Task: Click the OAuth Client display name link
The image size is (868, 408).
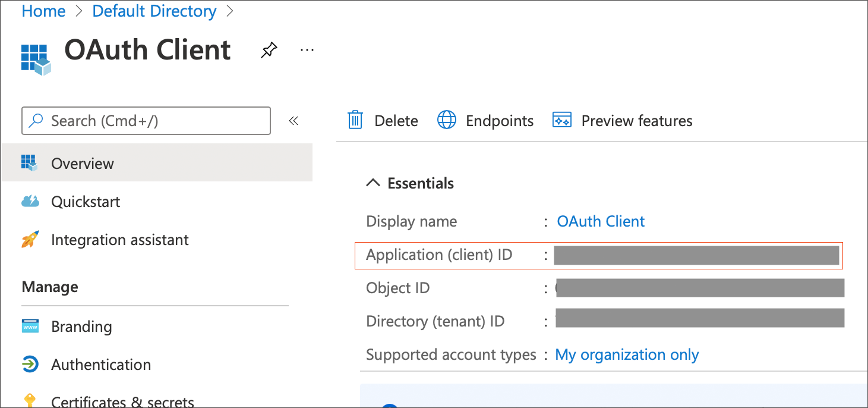Action: pyautogui.click(x=600, y=221)
